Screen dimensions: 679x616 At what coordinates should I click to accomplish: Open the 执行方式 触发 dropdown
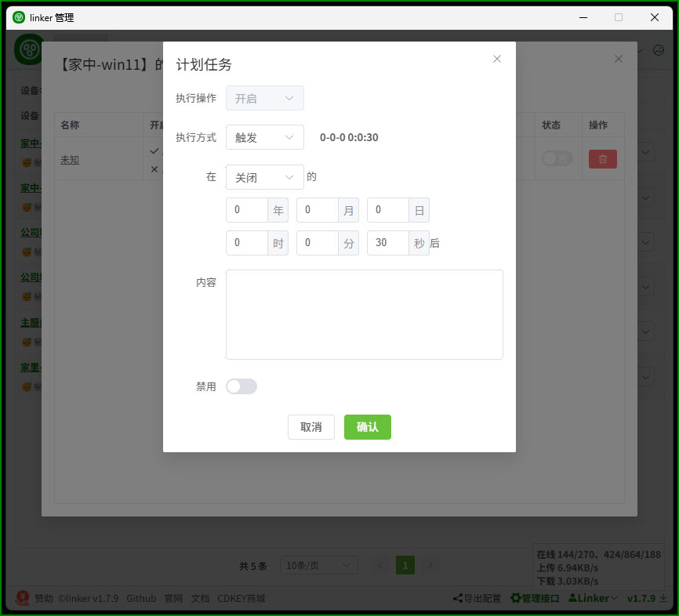(x=264, y=137)
